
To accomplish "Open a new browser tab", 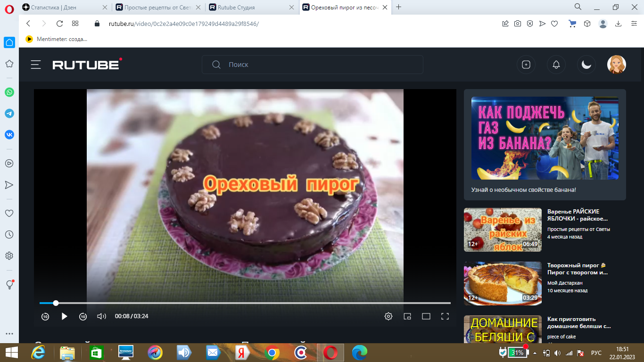I will pyautogui.click(x=399, y=7).
